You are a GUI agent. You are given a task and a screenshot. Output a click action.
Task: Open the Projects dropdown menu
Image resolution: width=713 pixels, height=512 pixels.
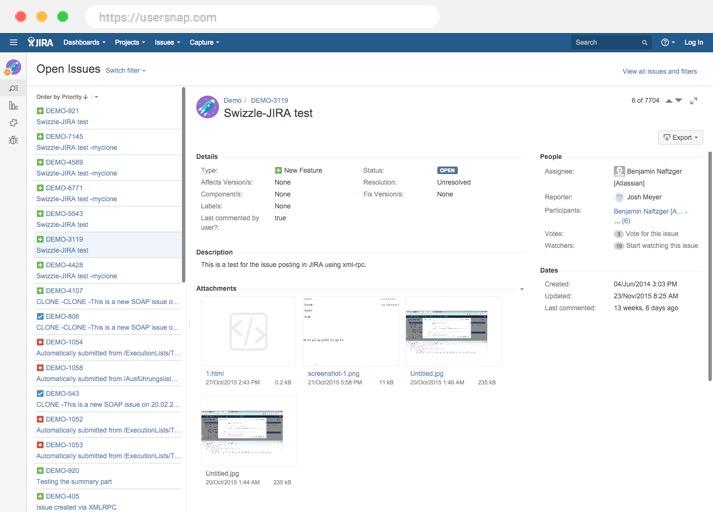point(130,42)
